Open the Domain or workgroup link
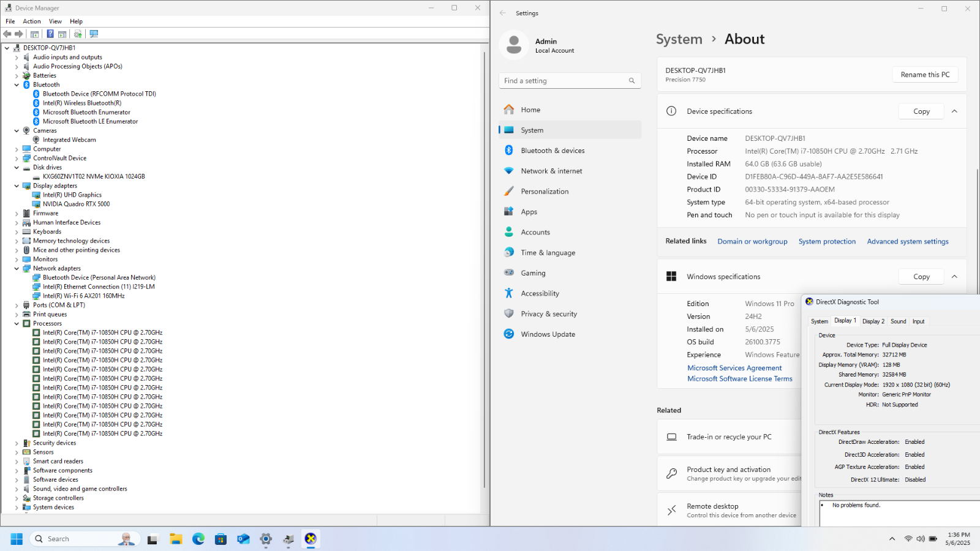980x551 pixels. [752, 242]
